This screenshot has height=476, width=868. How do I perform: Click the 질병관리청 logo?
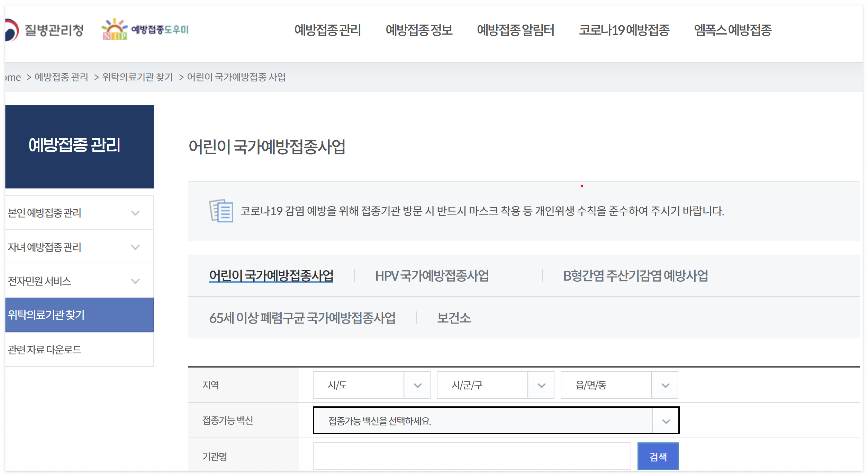[x=45, y=30]
